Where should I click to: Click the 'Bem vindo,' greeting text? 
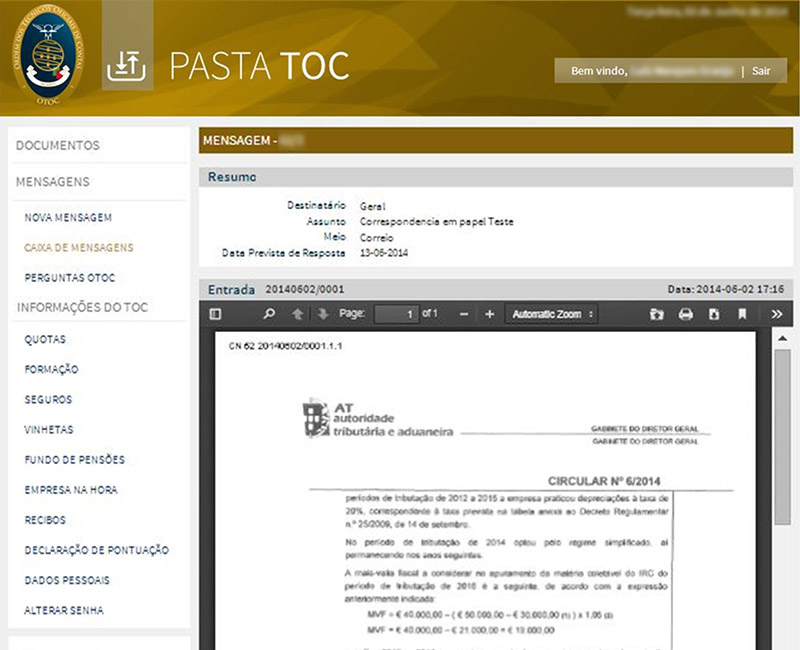click(x=599, y=71)
